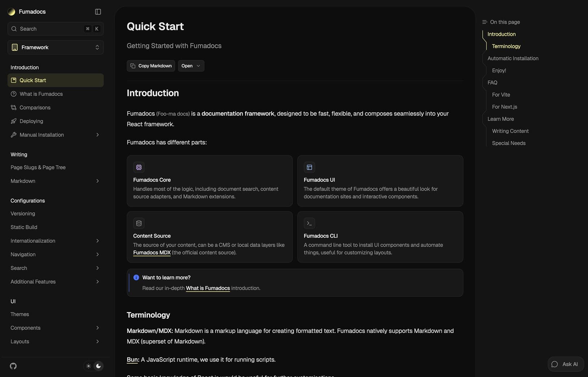Switch to dark theme moon icon
588x377 pixels.
98,366
